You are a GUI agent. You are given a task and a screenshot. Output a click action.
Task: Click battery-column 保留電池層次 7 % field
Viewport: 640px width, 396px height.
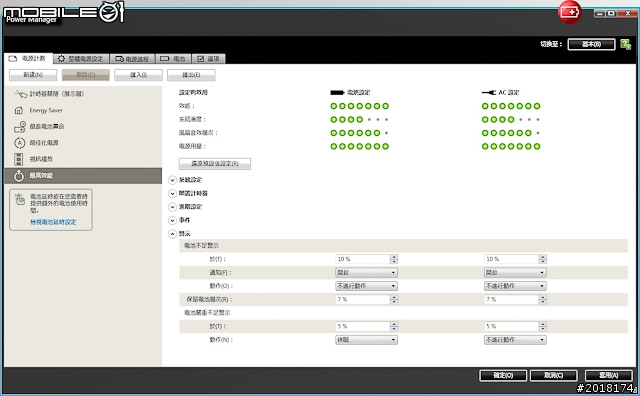pos(362,299)
